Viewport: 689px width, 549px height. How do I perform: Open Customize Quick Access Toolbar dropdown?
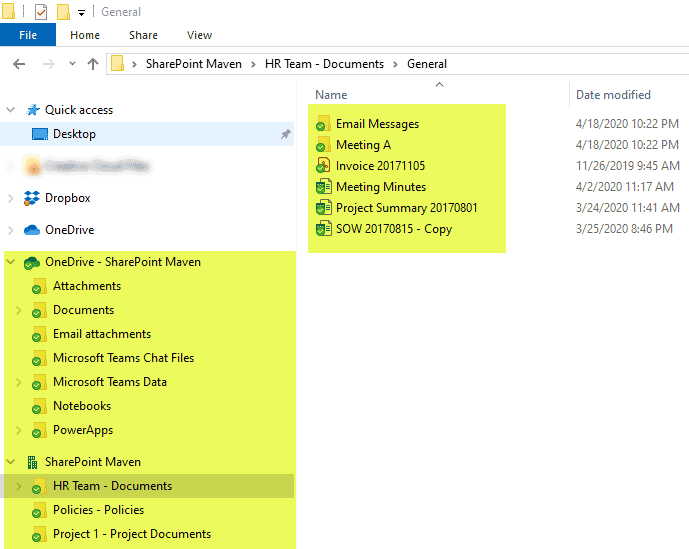coord(81,13)
